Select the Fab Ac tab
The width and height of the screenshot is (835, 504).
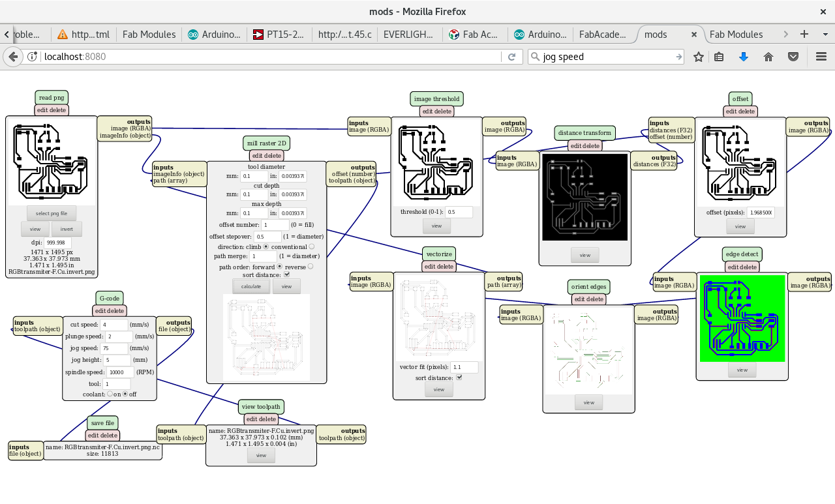(x=474, y=35)
